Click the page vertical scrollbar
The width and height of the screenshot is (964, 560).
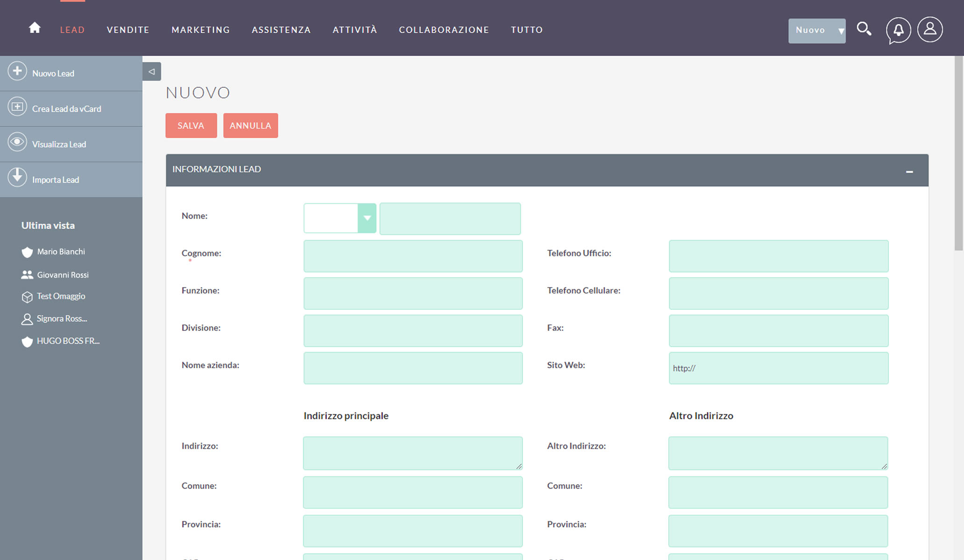click(959, 154)
